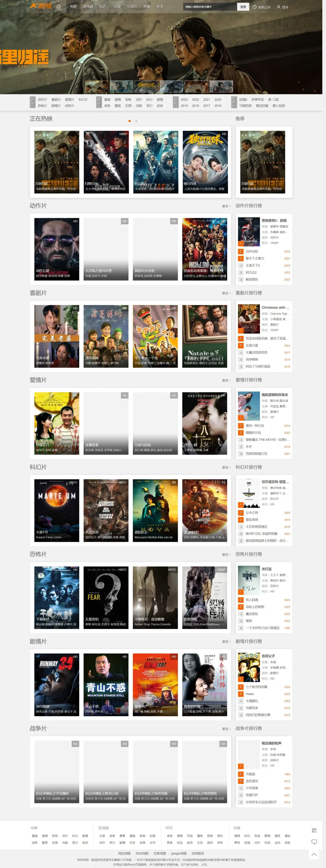Click the back-to-top arrow button

(x=314, y=854)
